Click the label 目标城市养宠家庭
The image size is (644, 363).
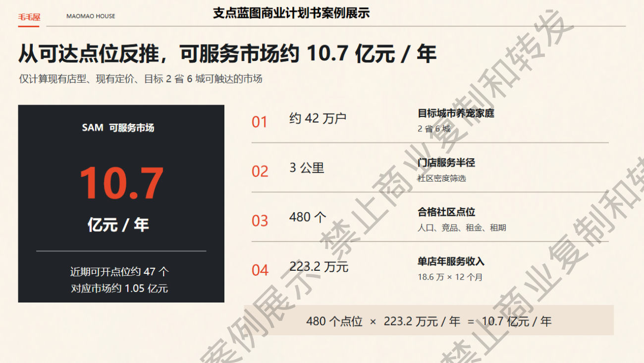point(456,114)
